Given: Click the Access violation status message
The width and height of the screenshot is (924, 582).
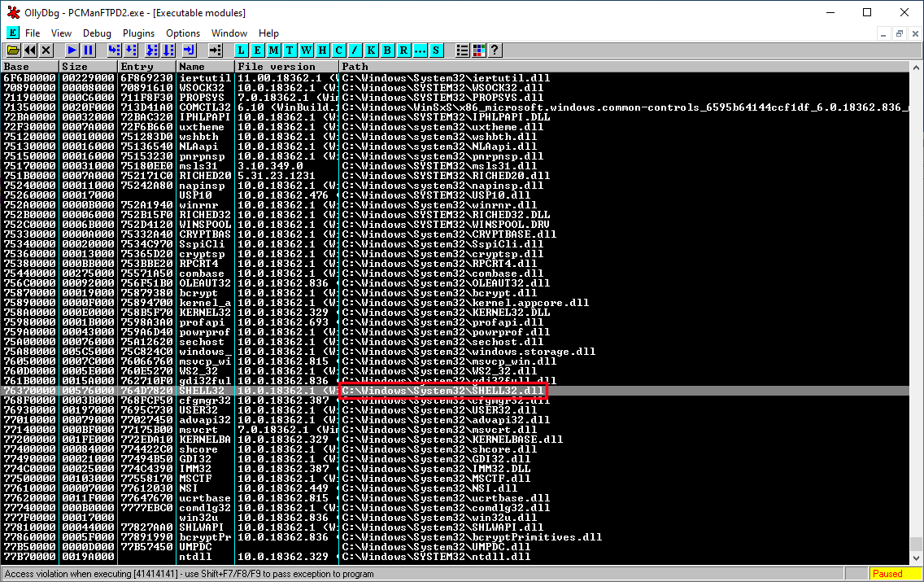Looking at the screenshot, I should click(x=190, y=574).
